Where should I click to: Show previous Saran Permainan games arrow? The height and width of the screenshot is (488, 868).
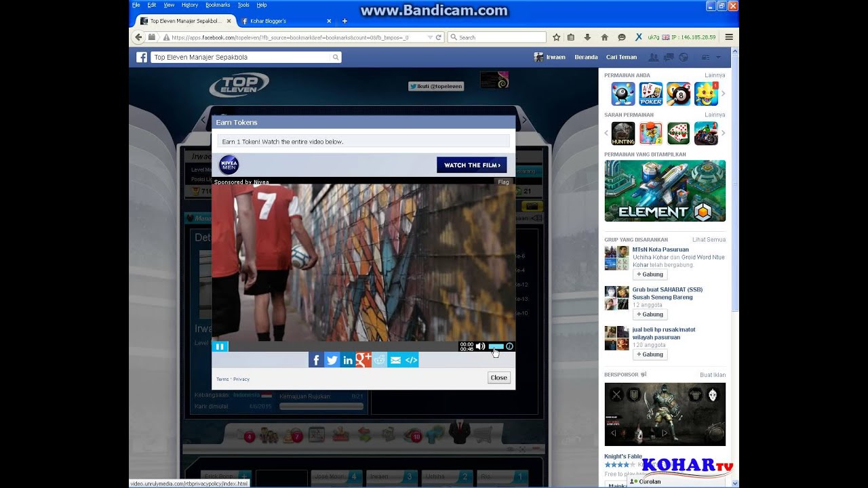(607, 133)
